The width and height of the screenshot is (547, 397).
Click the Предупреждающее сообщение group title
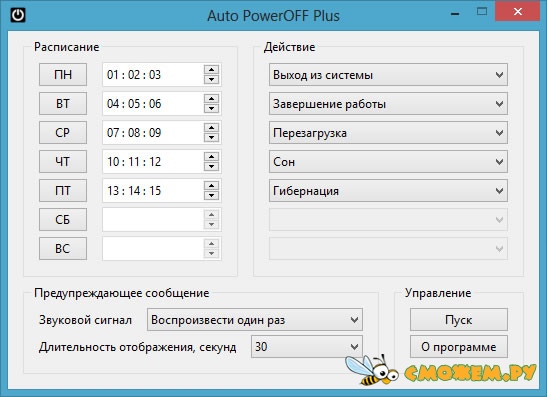122,293
